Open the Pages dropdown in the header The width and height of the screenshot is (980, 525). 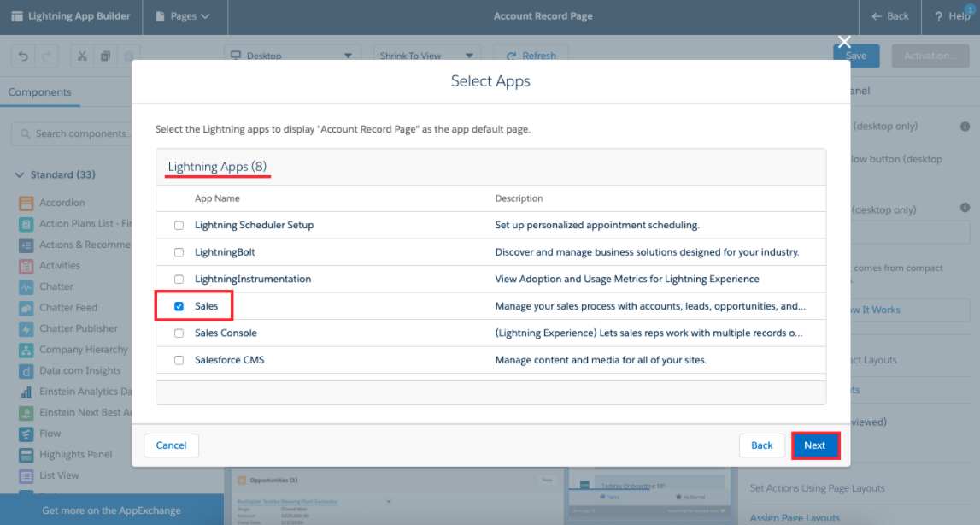185,15
